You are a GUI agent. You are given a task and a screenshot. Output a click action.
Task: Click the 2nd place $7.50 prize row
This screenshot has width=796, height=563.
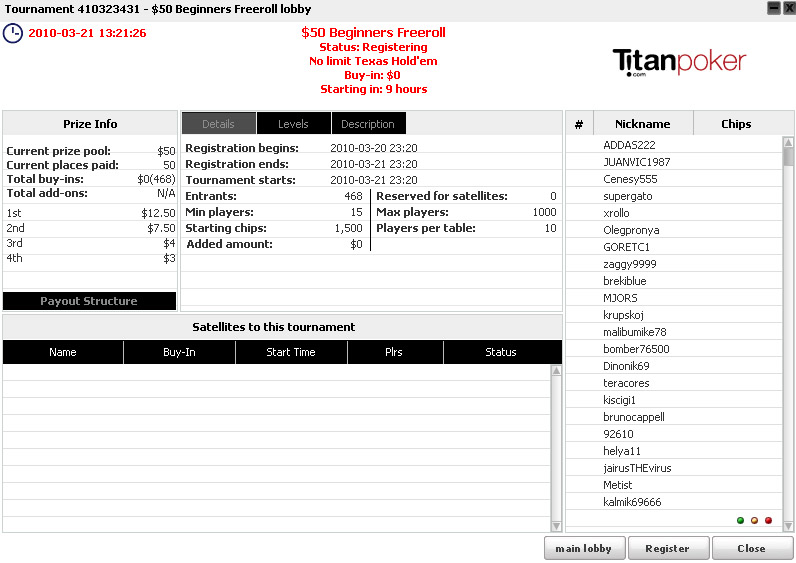(90, 228)
